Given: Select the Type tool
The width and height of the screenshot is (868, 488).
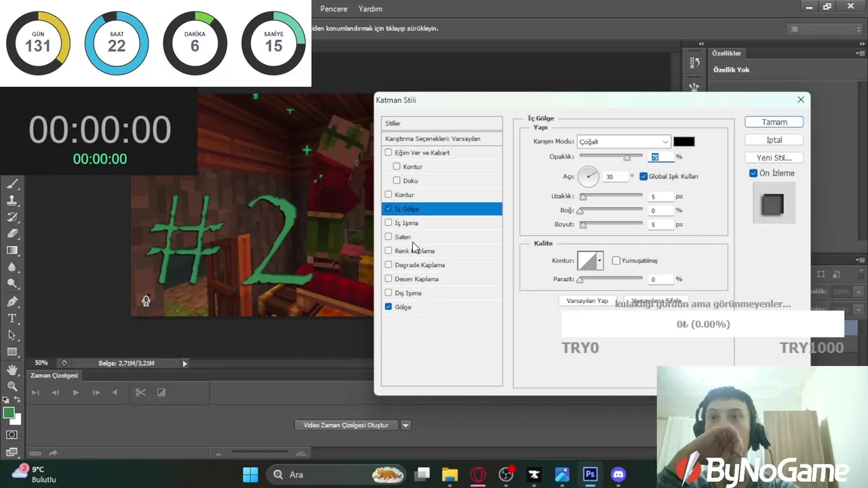Looking at the screenshot, I should 12,319.
